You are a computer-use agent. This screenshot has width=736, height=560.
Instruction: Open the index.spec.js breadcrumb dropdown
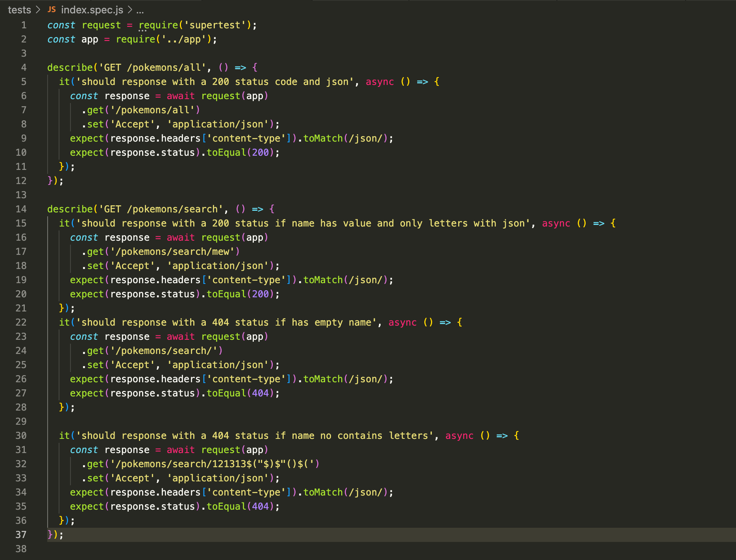pyautogui.click(x=92, y=9)
